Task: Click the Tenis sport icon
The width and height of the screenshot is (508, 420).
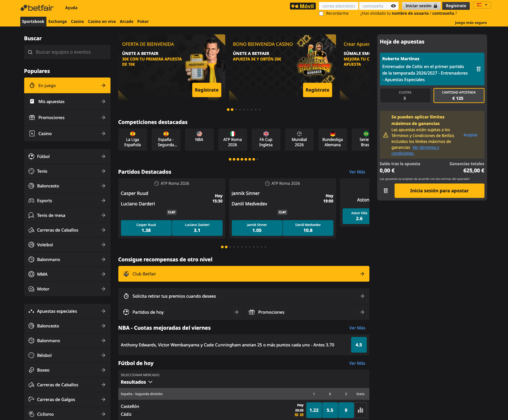Action: pos(31,171)
